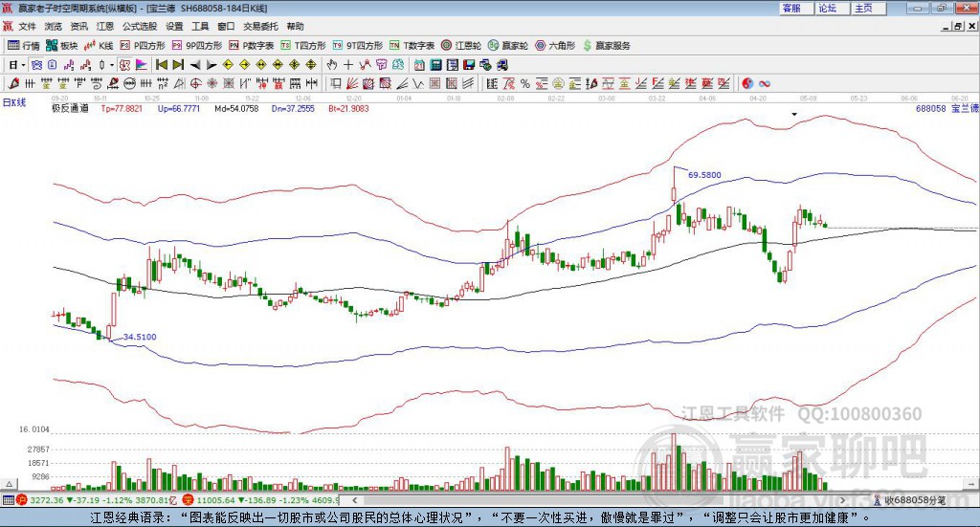The width and height of the screenshot is (980, 527).
Task: Collapse volume panel with double-arrow button
Action: (x=971, y=484)
